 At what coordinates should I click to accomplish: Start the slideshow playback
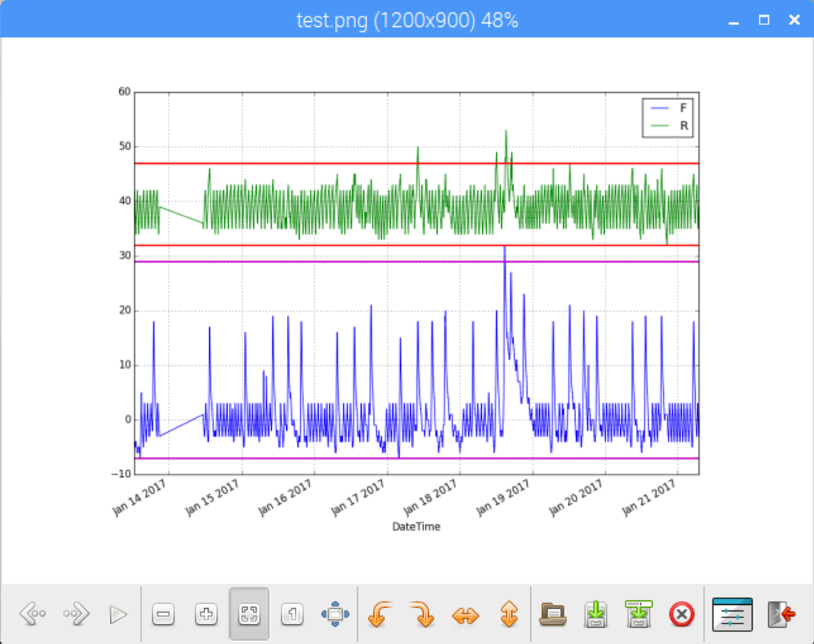pyautogui.click(x=119, y=615)
